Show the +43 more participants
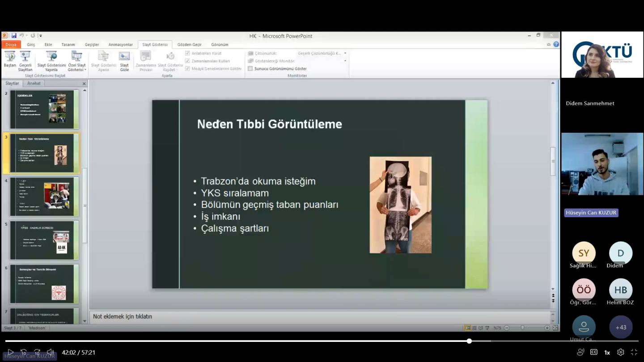 click(620, 327)
